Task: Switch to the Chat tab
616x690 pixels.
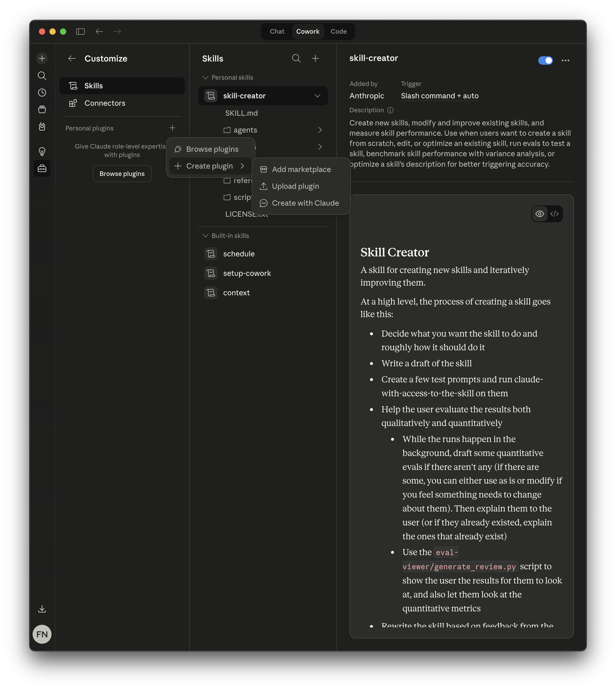Action: coord(277,31)
